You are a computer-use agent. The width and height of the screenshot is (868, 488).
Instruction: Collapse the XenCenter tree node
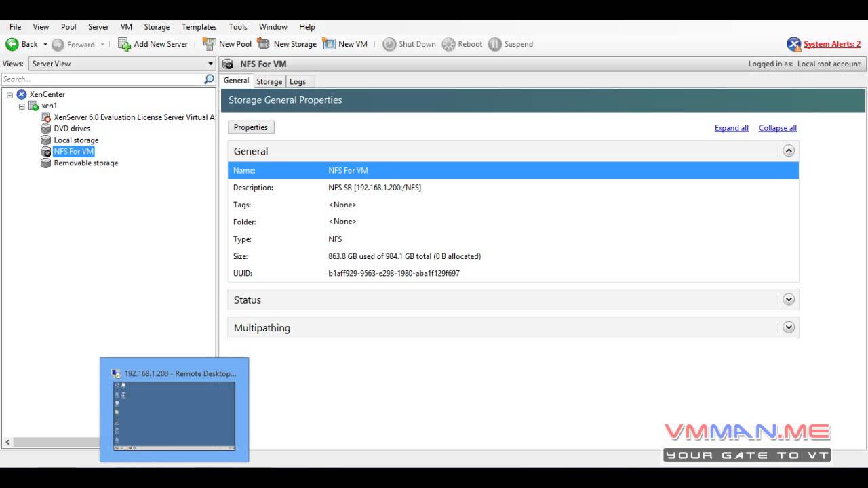(10, 95)
